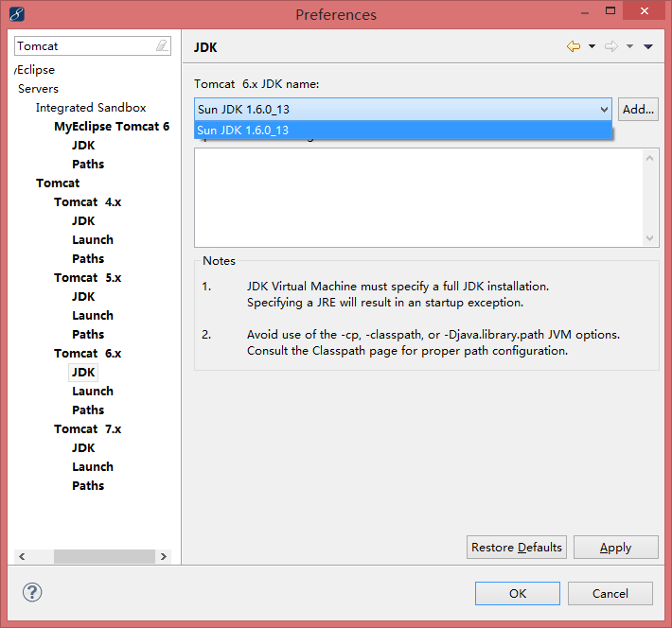Click the JVM arguments box scroll up arrow

tap(649, 158)
